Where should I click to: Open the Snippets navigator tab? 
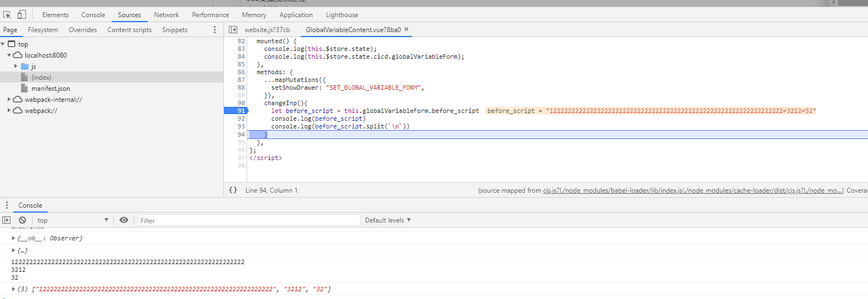(175, 30)
